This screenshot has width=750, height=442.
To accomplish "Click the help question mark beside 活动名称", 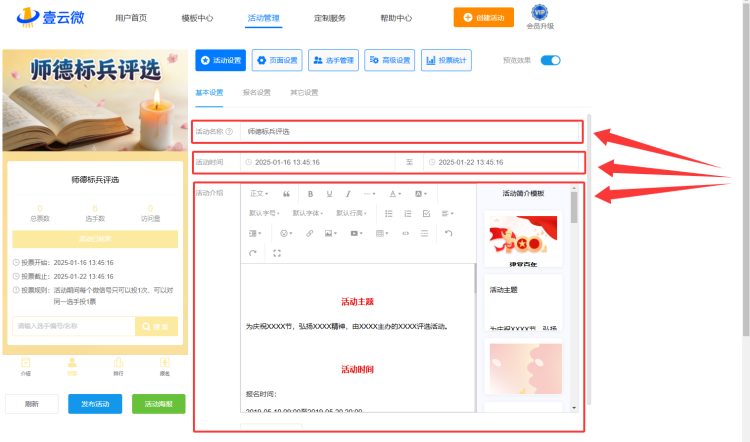I will pyautogui.click(x=229, y=132).
